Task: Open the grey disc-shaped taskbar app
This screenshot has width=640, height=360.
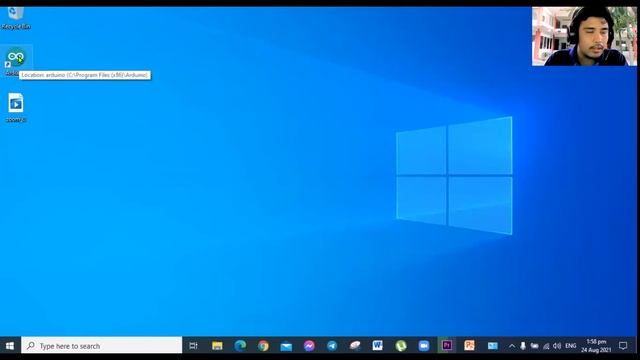Action: (x=355, y=346)
